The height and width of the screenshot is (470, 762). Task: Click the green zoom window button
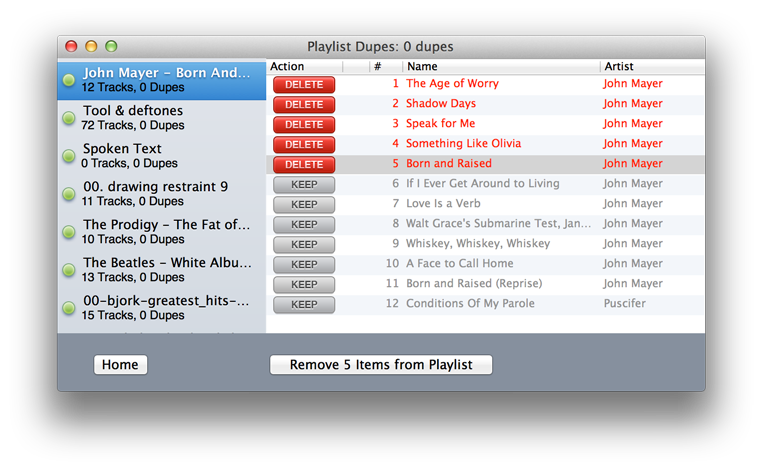point(111,46)
